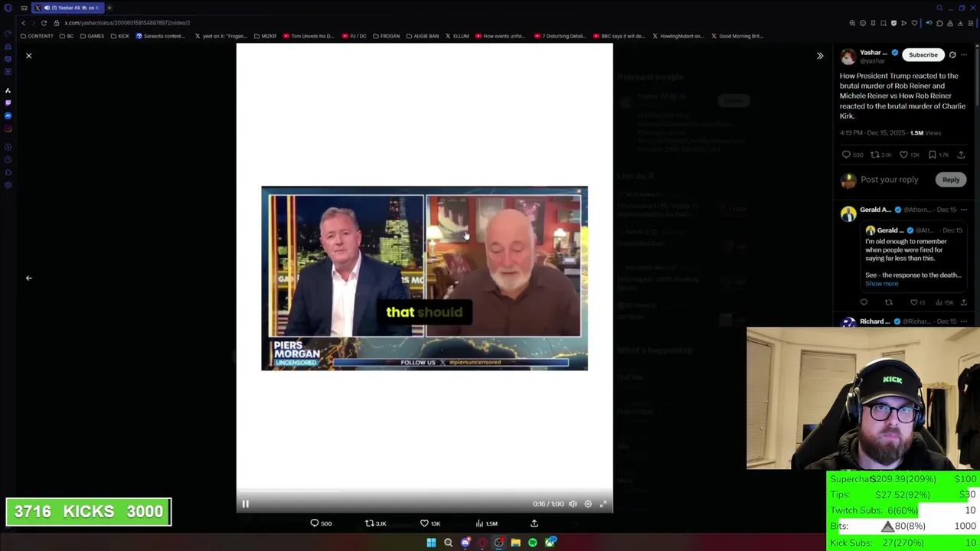Open Grok icon beside Subscribe button
This screenshot has height=551, width=980.
coord(952,55)
